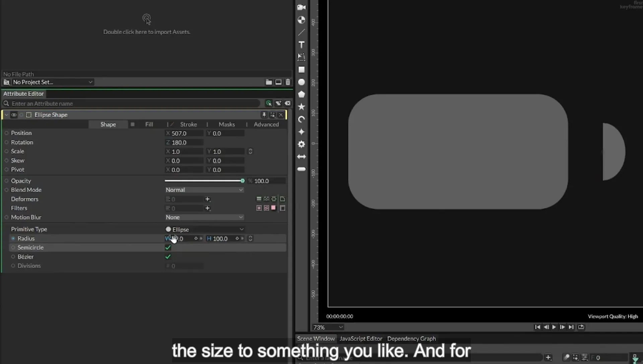Toggle Ellipse Shape visibility eye
The width and height of the screenshot is (643, 364).
pos(14,115)
